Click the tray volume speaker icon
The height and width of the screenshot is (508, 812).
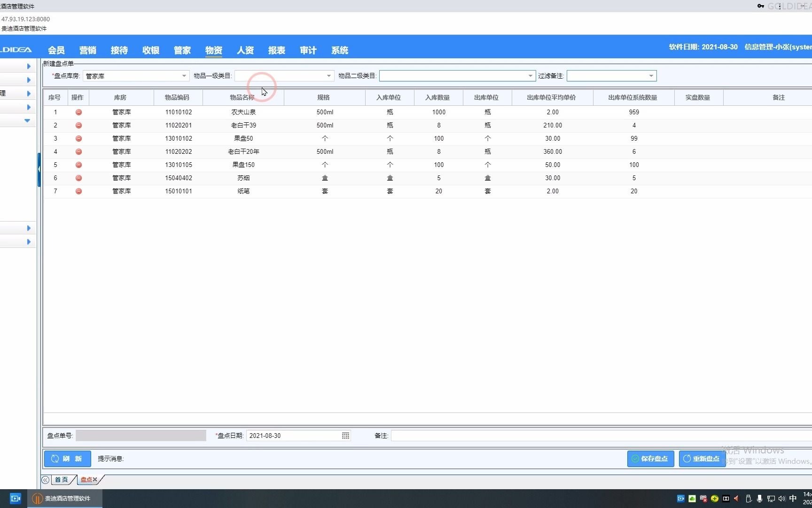782,499
